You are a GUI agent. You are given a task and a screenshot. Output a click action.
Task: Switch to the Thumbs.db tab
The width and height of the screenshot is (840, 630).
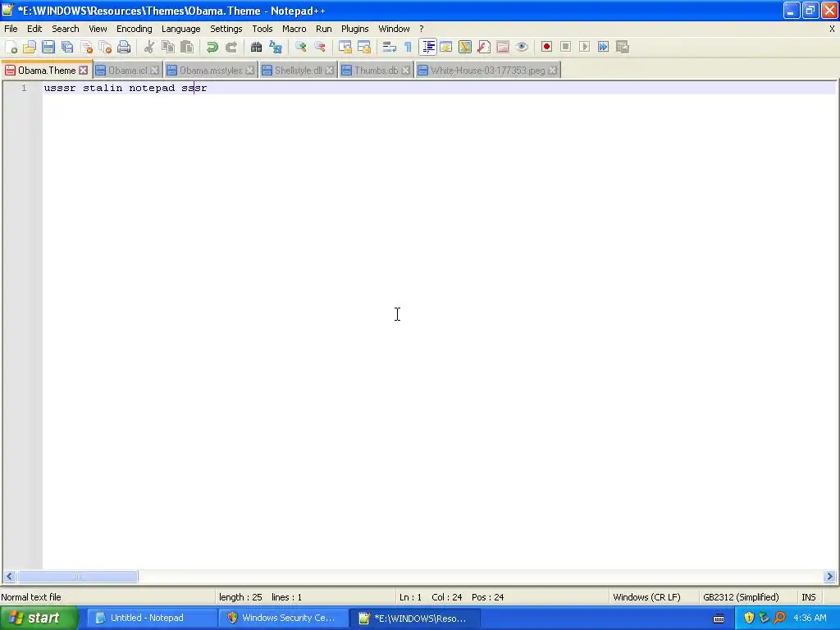[x=376, y=71]
